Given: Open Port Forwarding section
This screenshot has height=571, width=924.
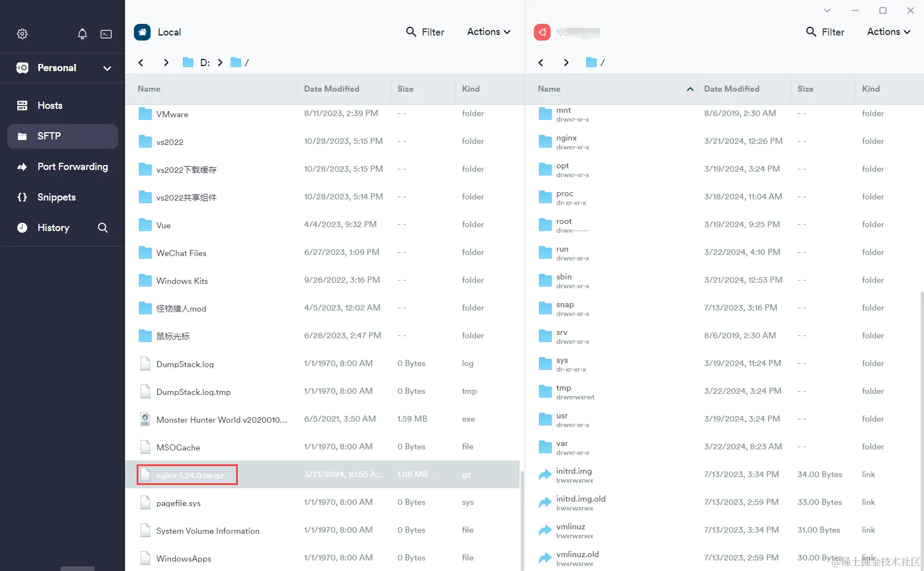Looking at the screenshot, I should pyautogui.click(x=63, y=167).
